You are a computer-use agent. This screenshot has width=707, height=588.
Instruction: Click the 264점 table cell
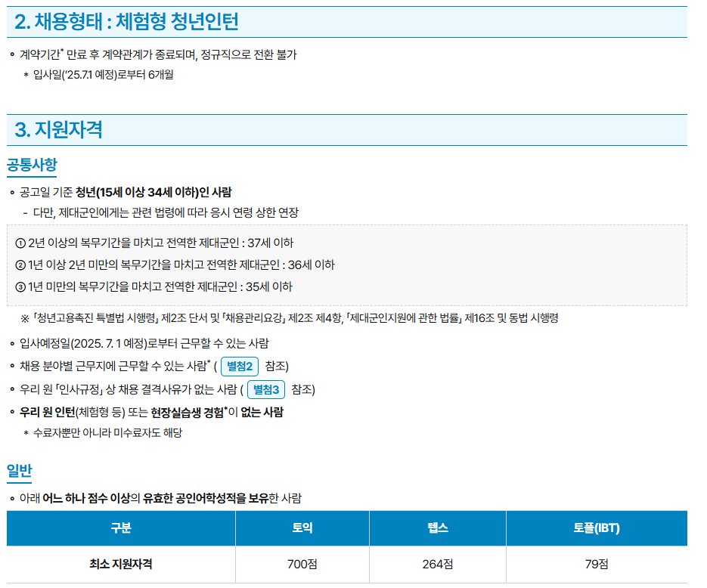[438, 564]
